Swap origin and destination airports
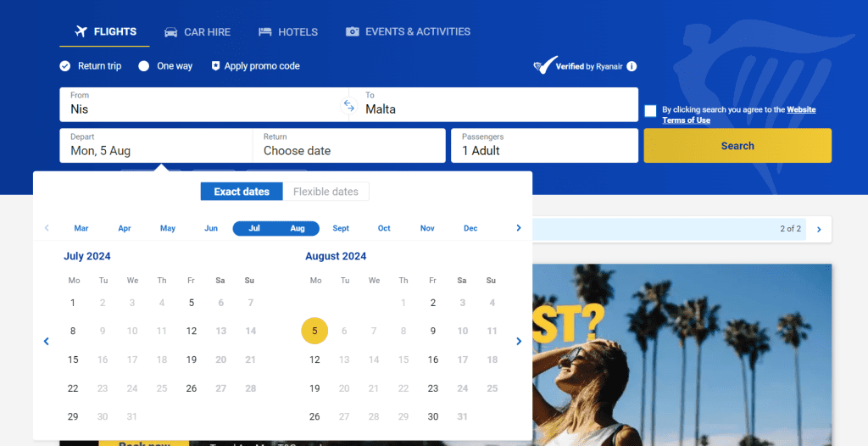 [x=348, y=104]
